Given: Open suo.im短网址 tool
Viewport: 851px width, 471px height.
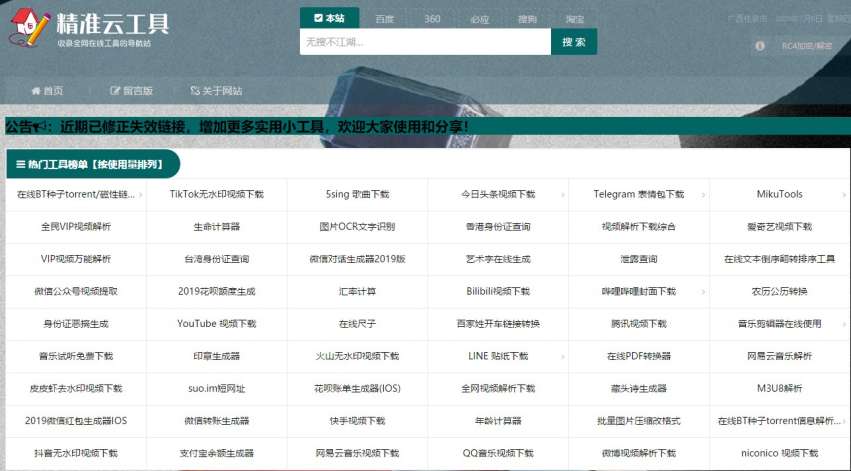Looking at the screenshot, I should click(217, 389).
